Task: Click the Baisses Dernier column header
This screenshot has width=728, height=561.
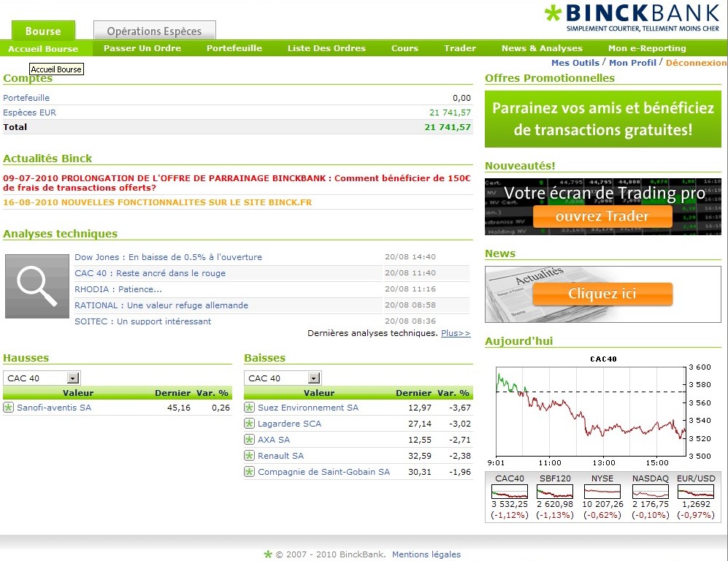Action: click(413, 393)
